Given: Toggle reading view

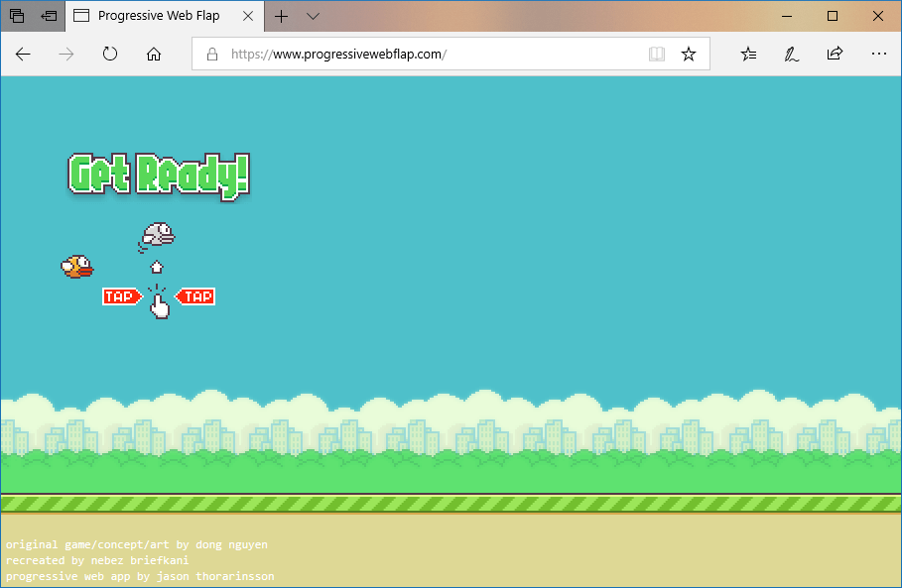Looking at the screenshot, I should point(657,54).
